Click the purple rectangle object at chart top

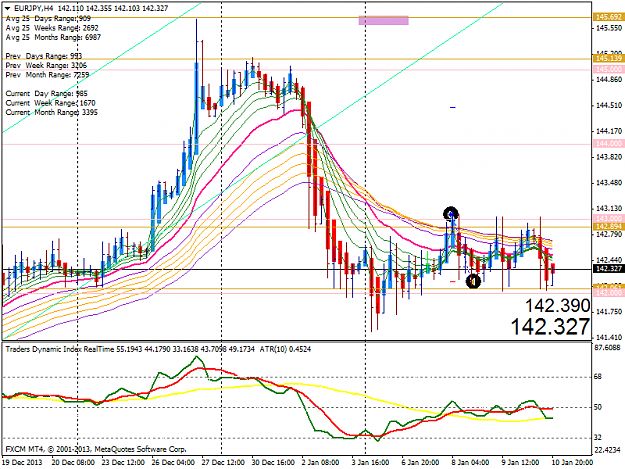(x=383, y=20)
